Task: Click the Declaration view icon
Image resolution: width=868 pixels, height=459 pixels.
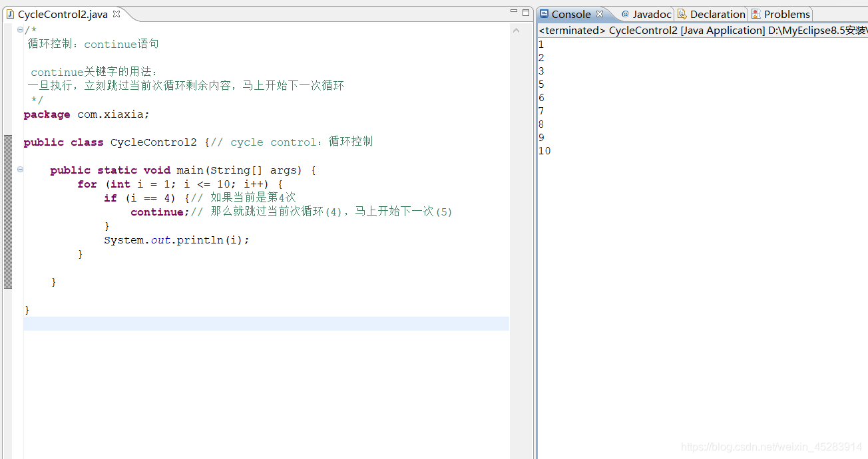Action: (x=682, y=14)
